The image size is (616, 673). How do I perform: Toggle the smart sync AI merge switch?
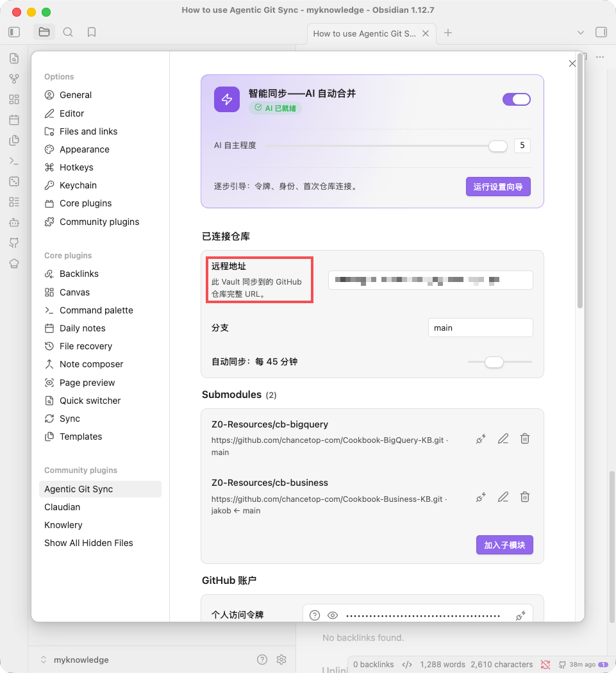point(517,99)
